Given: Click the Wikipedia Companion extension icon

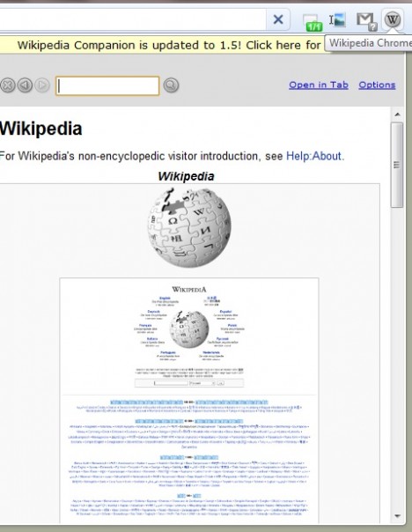Looking at the screenshot, I should [x=392, y=19].
